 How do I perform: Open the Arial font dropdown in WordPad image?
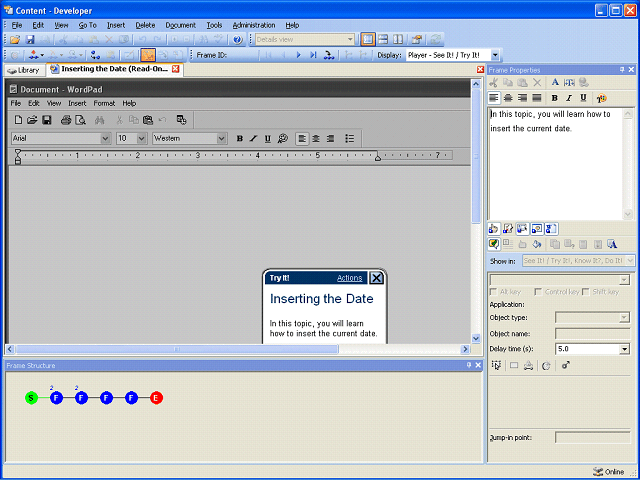point(105,138)
